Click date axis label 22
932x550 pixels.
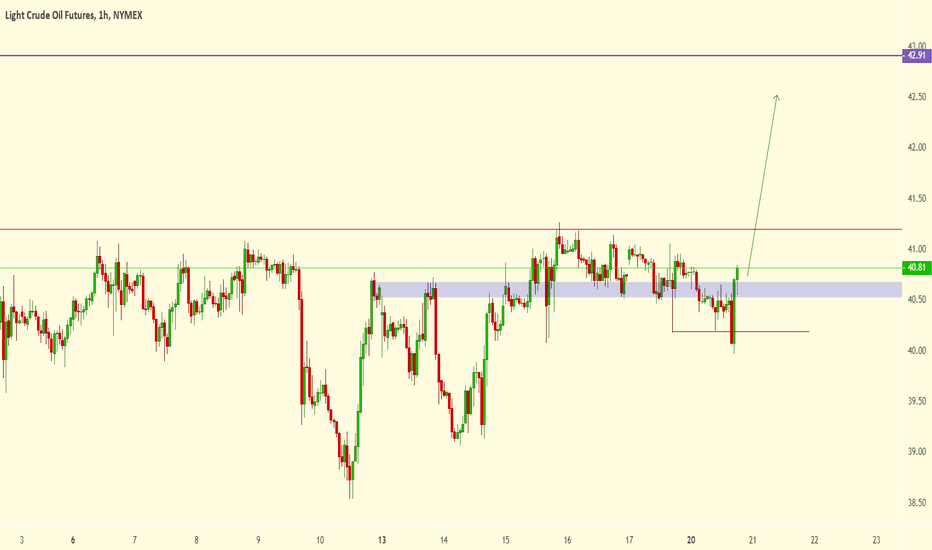tap(815, 540)
